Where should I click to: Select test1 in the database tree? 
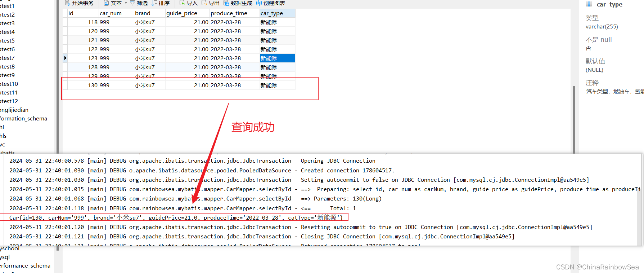click(x=7, y=6)
